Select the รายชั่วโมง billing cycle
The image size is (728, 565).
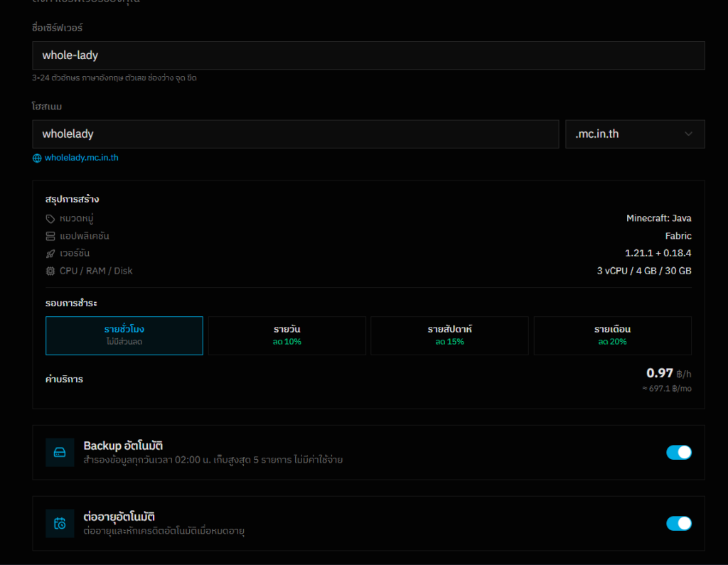(124, 335)
